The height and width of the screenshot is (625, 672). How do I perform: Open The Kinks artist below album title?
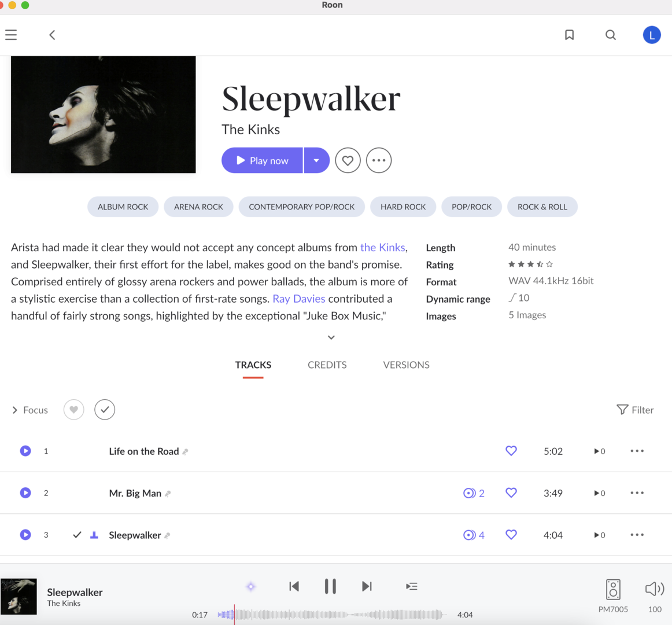(251, 130)
